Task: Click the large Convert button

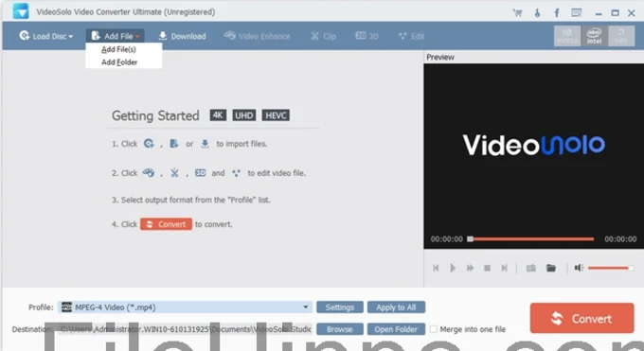Action: [x=581, y=318]
